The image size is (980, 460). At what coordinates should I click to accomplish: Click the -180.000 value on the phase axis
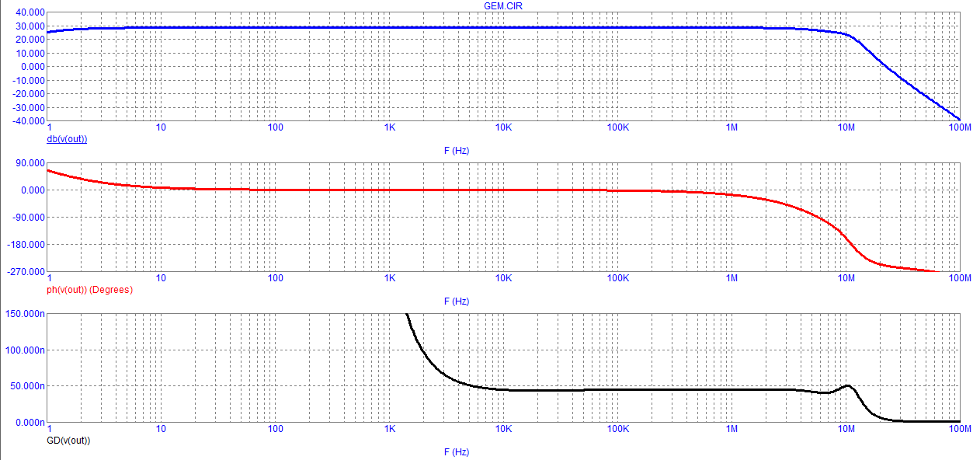click(26, 245)
